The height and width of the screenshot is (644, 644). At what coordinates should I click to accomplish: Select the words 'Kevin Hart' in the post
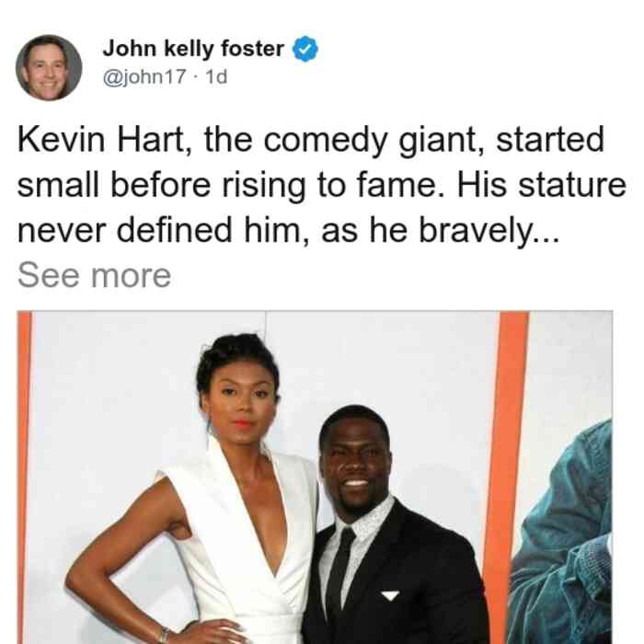[101, 141]
